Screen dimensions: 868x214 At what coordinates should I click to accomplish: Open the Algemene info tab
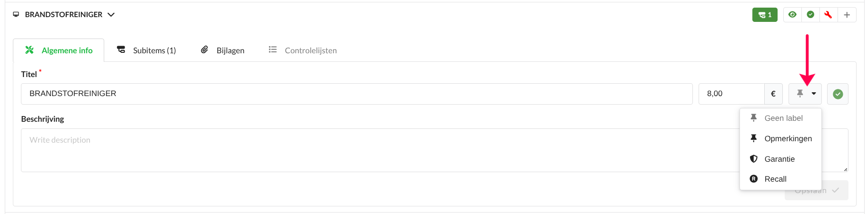(59, 50)
